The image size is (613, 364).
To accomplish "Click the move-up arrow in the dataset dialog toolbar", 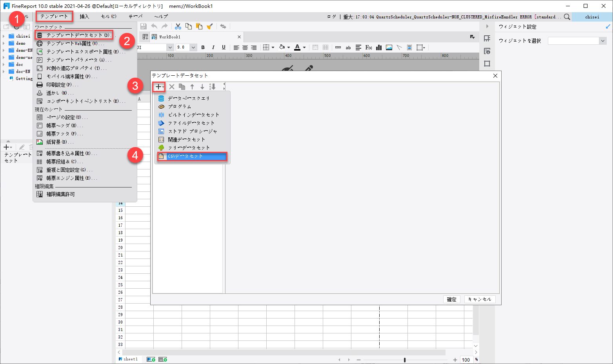I will (192, 86).
